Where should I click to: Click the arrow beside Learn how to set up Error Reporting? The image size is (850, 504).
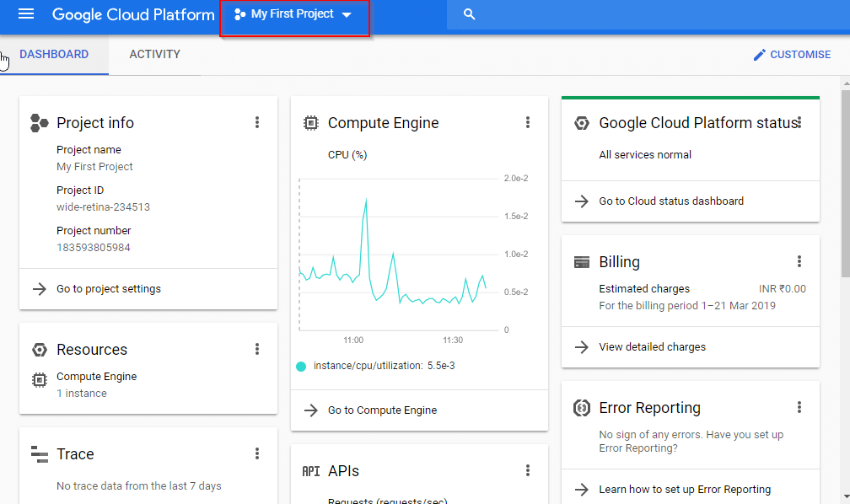pos(582,490)
